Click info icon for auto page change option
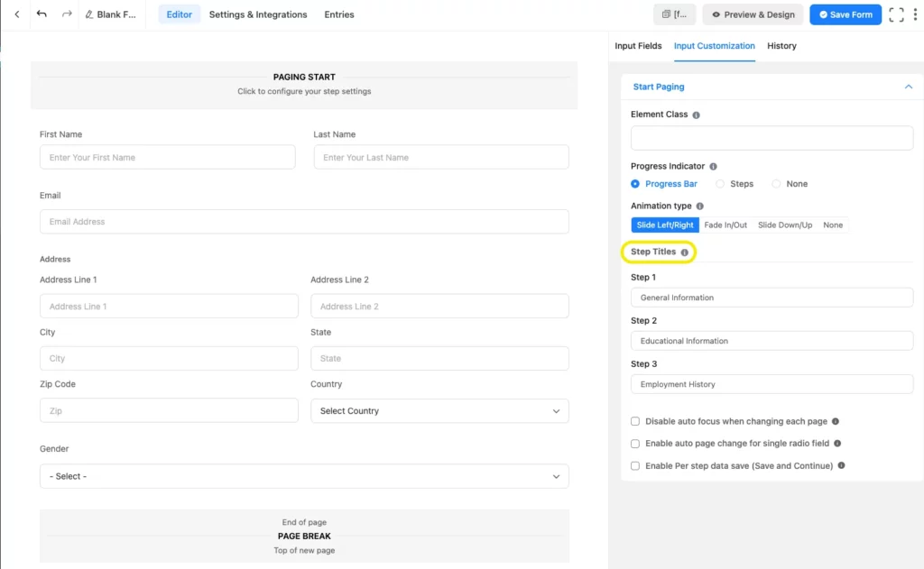924x569 pixels. 836,443
